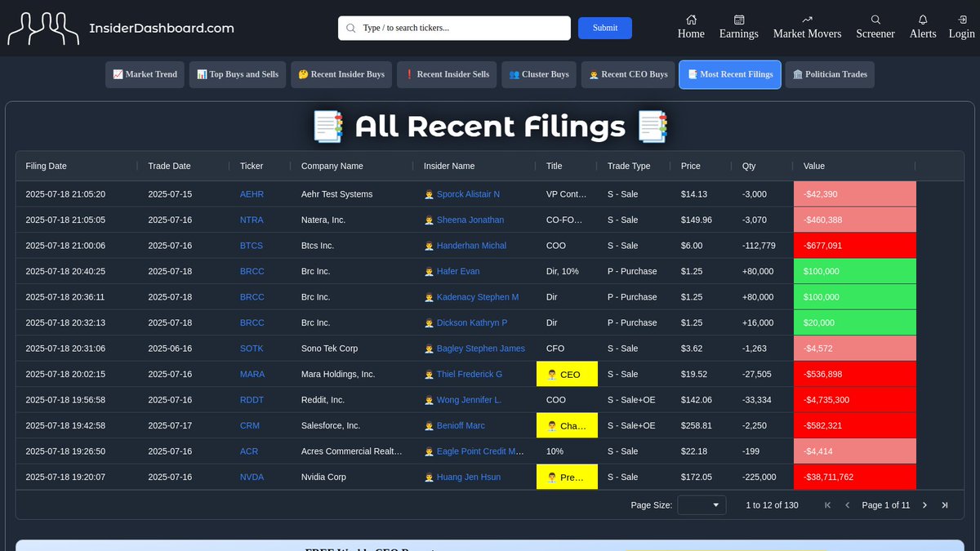
Task: Open the Page Size dropdown
Action: pos(702,505)
